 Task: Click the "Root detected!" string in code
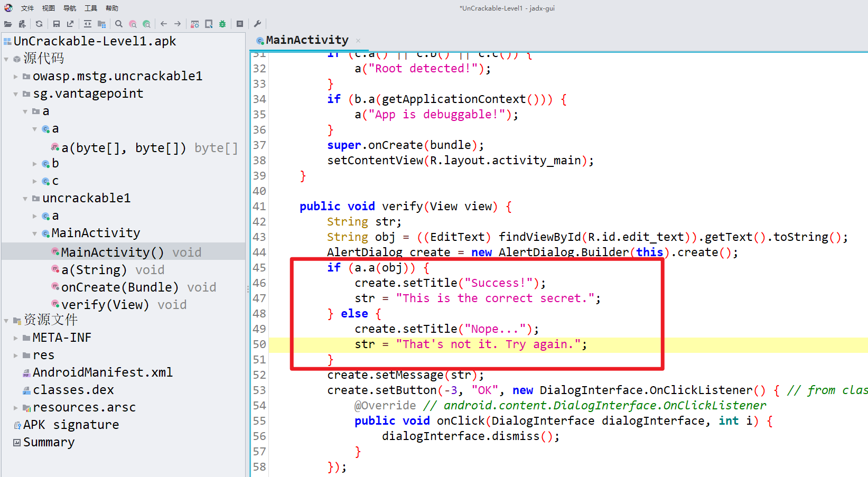coord(423,69)
